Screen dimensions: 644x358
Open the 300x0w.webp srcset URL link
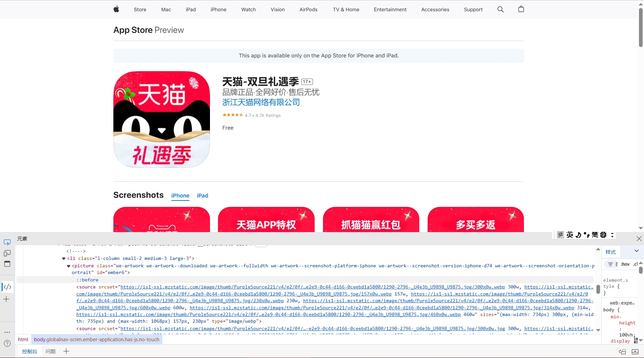pos(313,287)
